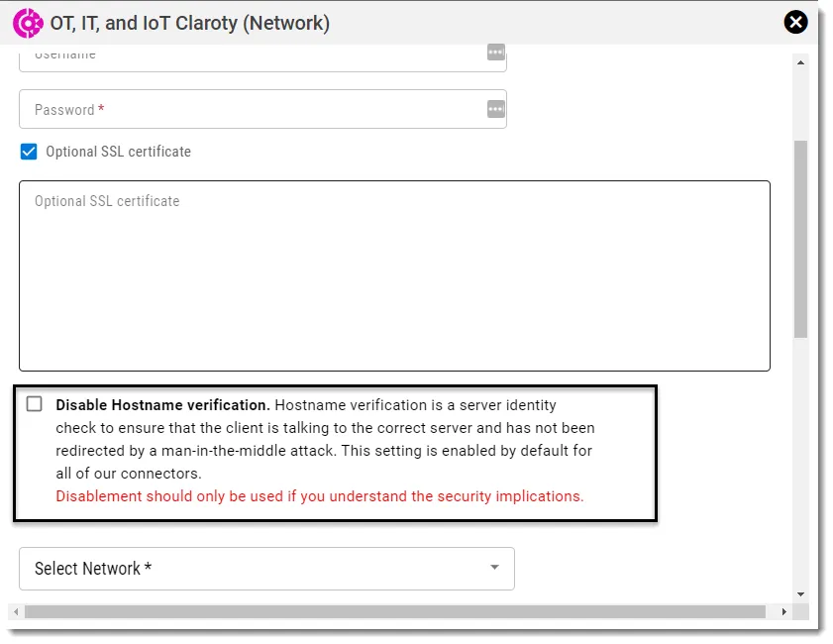
Task: Close the Claroty connector dialog
Action: click(795, 23)
